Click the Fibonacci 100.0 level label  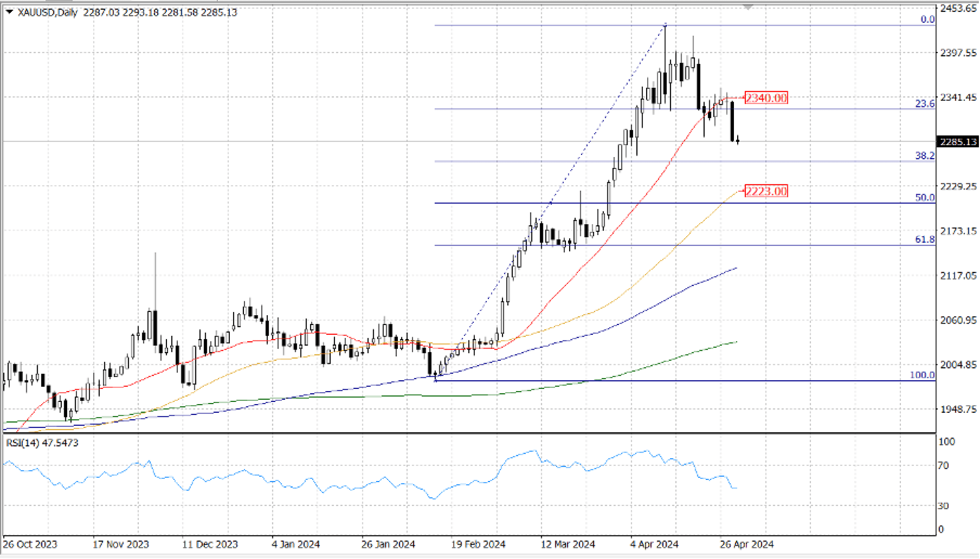[922, 375]
